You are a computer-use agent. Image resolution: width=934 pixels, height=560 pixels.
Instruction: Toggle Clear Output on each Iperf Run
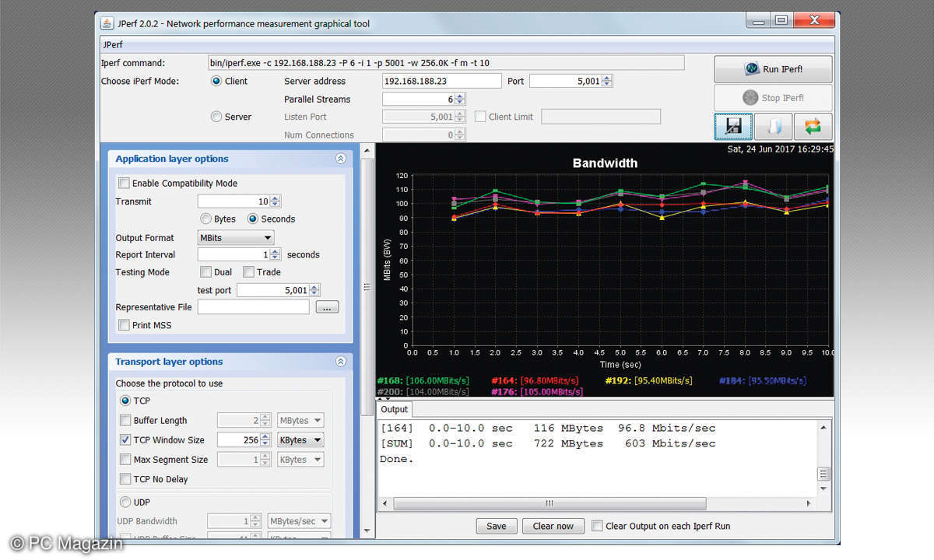(x=597, y=526)
